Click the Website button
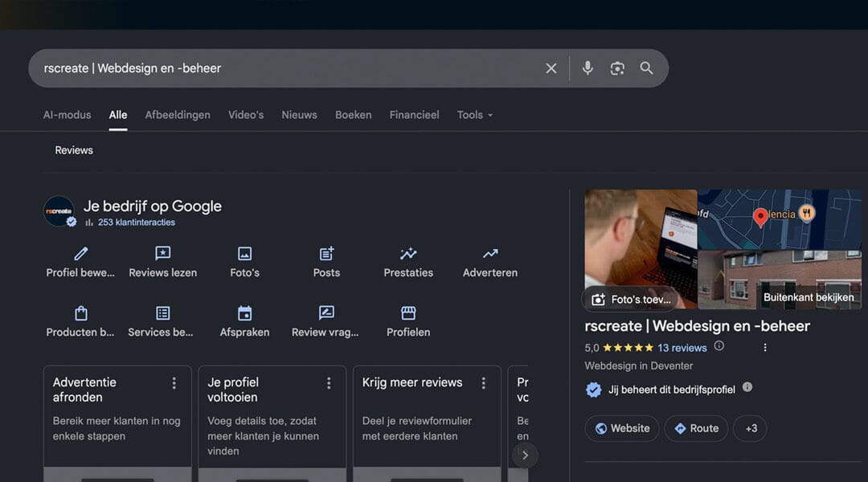 [x=622, y=428]
